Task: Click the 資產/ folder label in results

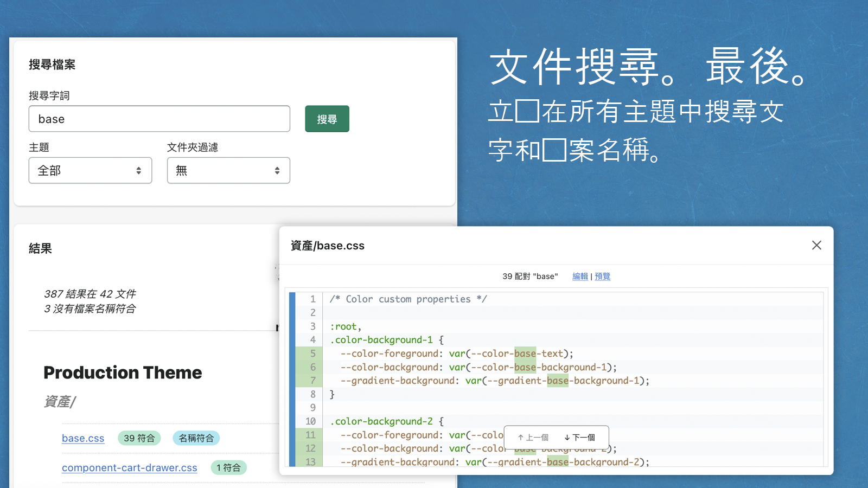Action: [60, 401]
